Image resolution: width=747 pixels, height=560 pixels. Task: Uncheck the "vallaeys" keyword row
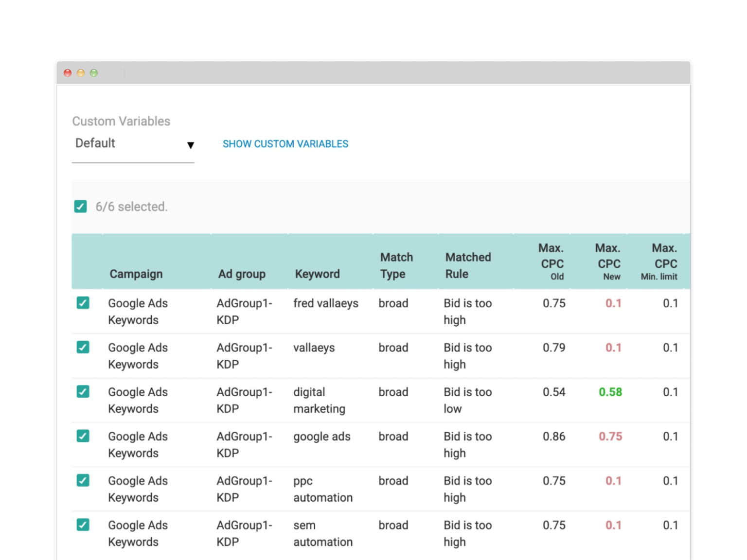[x=83, y=347]
